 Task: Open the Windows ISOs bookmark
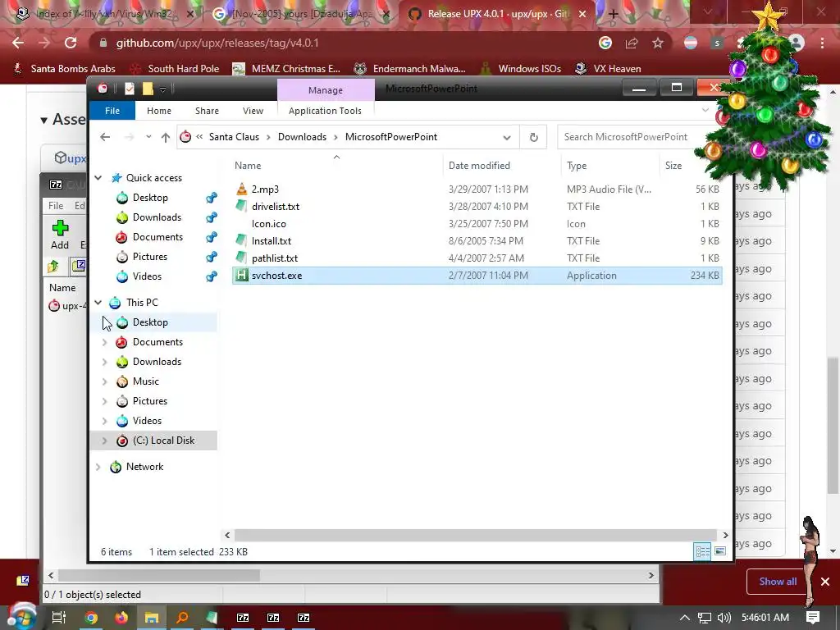coord(520,69)
